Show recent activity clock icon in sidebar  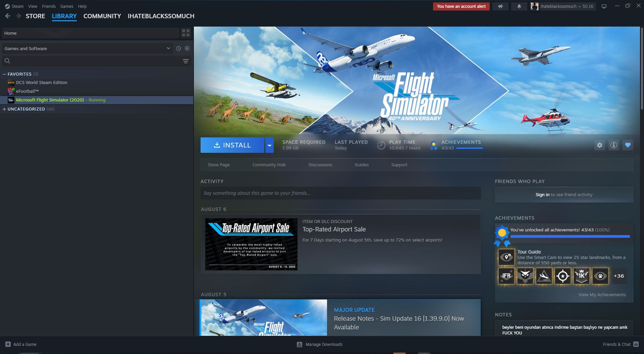point(178,48)
